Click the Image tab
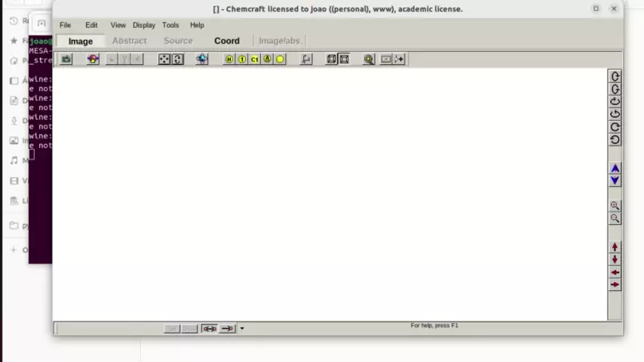This screenshot has height=362, width=644. click(x=81, y=41)
